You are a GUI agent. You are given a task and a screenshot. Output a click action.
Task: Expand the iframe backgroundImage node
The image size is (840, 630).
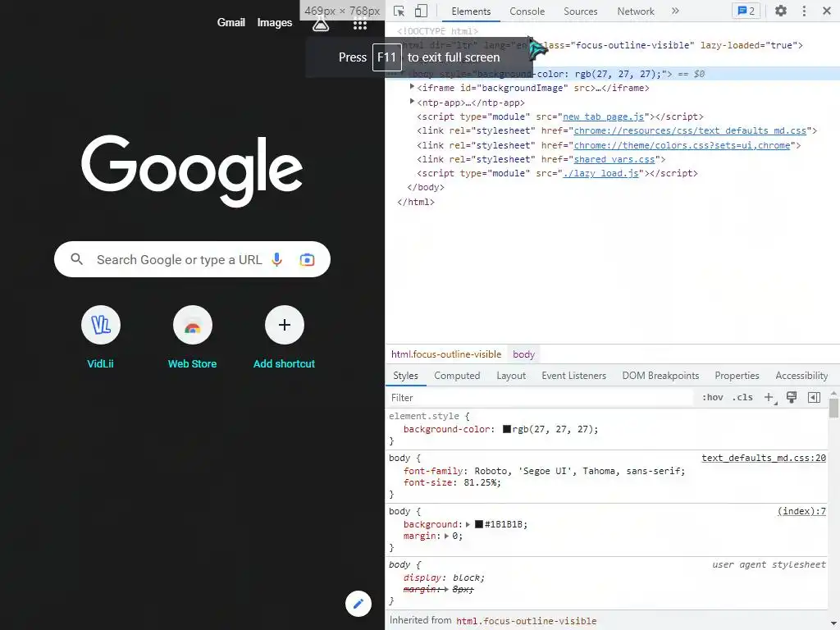(412, 87)
